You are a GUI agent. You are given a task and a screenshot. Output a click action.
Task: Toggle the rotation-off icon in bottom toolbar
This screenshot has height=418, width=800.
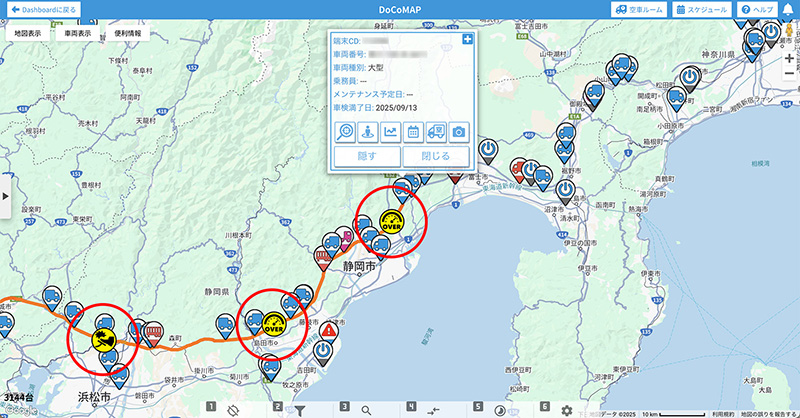coord(232,409)
